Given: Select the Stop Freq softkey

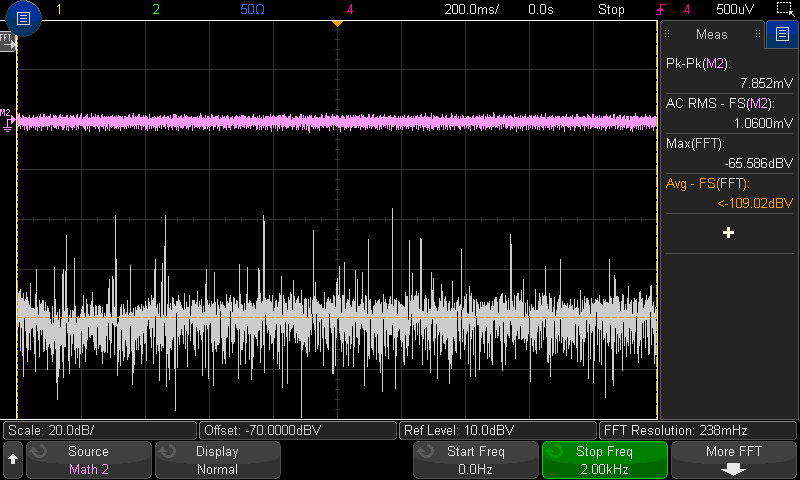Looking at the screenshot, I should 605,460.
